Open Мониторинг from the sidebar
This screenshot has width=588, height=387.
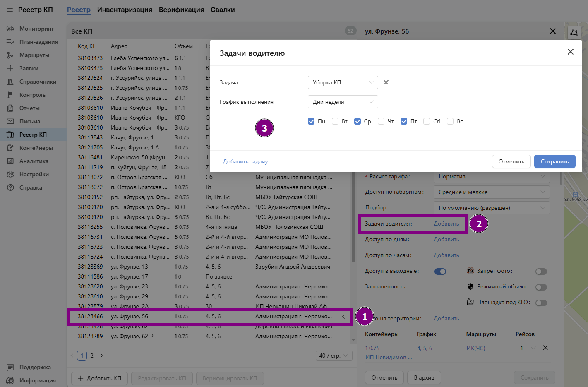pos(36,29)
